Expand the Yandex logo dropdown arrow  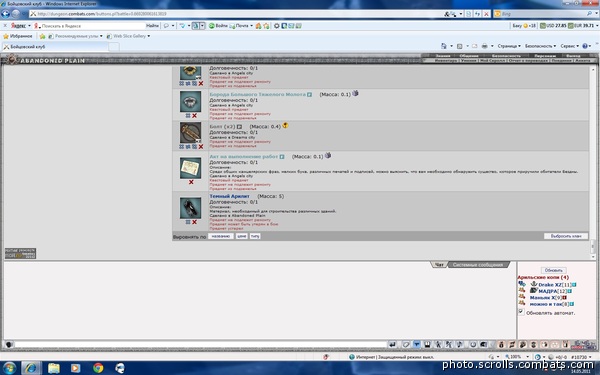[x=29, y=26]
